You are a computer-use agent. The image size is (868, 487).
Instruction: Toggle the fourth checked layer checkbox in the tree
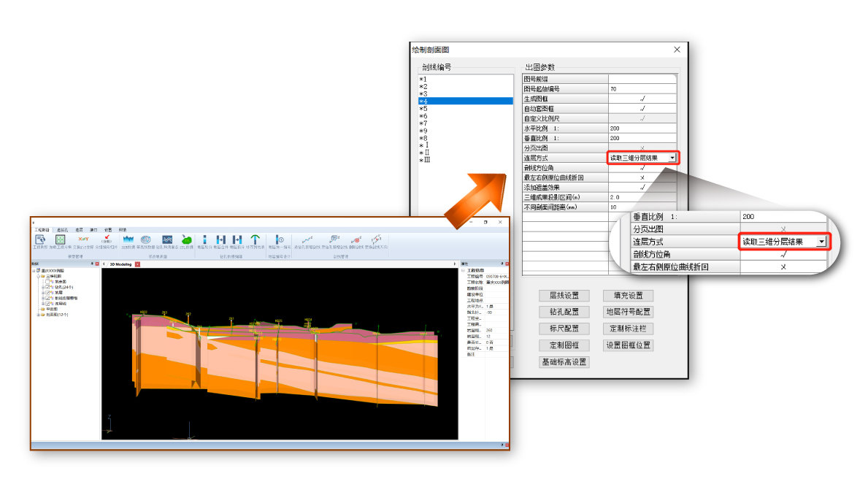tap(47, 299)
